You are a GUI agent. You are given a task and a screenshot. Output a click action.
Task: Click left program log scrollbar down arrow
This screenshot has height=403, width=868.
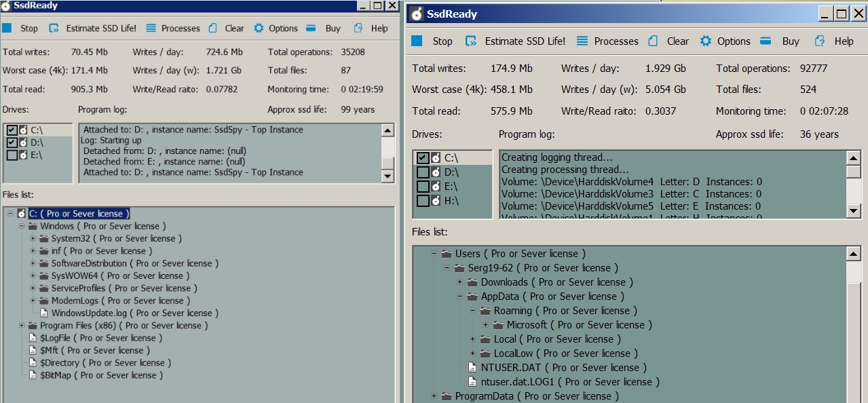tap(388, 176)
